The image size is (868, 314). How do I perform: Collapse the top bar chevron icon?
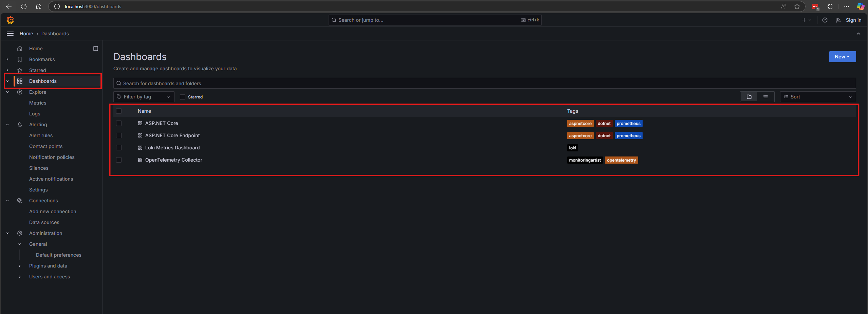pos(858,34)
